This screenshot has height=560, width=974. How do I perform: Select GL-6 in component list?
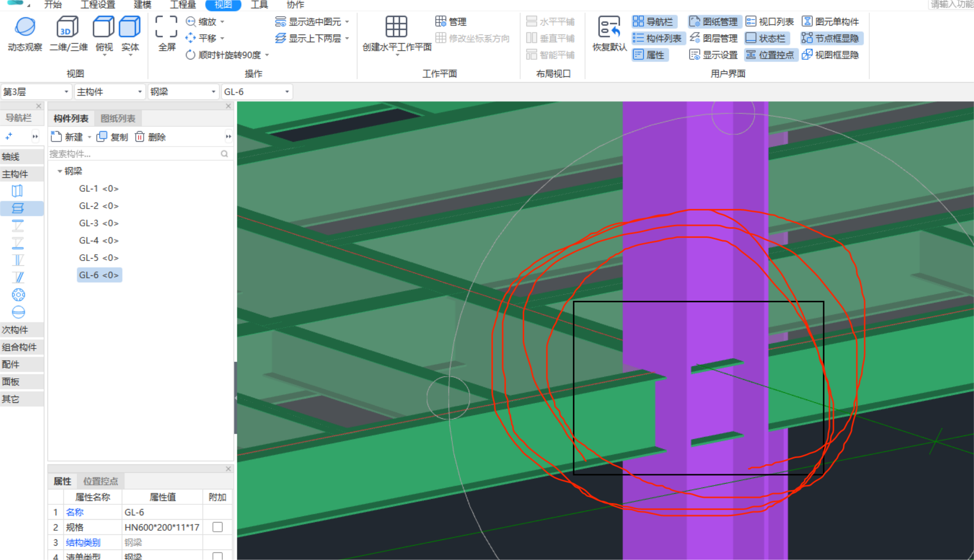tap(99, 275)
